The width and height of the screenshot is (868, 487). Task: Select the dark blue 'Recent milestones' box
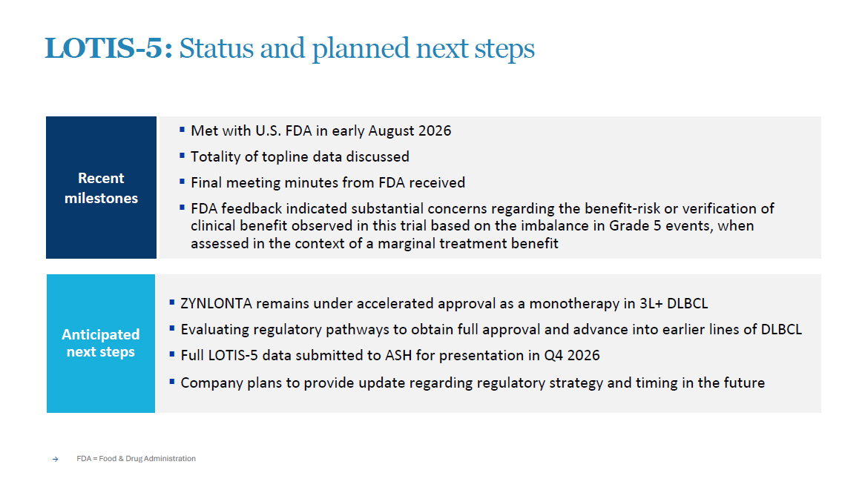[102, 188]
